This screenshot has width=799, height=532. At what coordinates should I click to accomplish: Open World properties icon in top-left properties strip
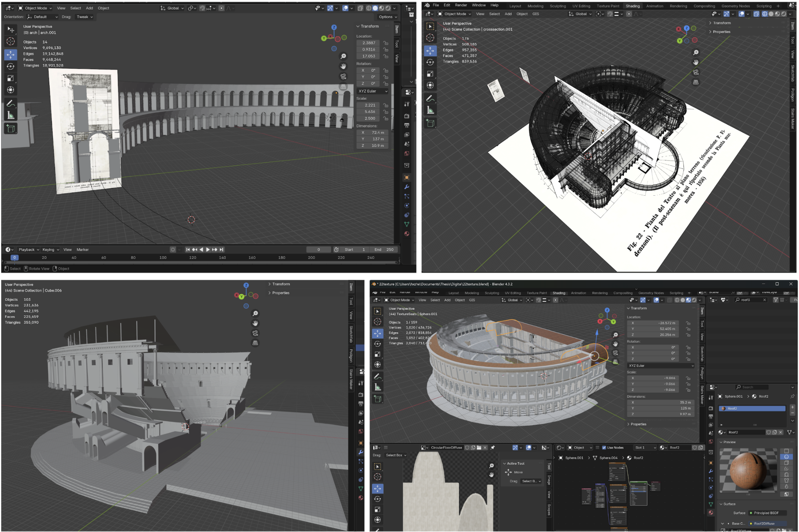tap(407, 154)
